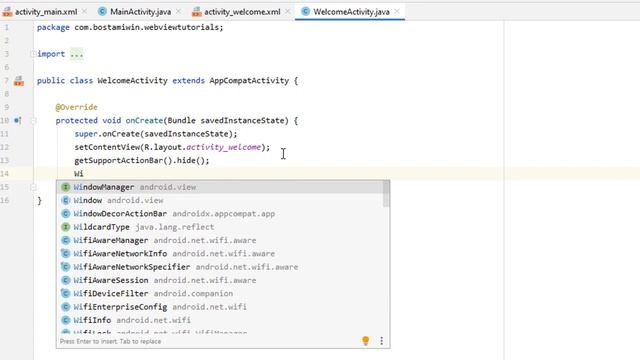Select the WelcomeActivity.java tab
The height and width of the screenshot is (360, 640).
[x=351, y=12]
